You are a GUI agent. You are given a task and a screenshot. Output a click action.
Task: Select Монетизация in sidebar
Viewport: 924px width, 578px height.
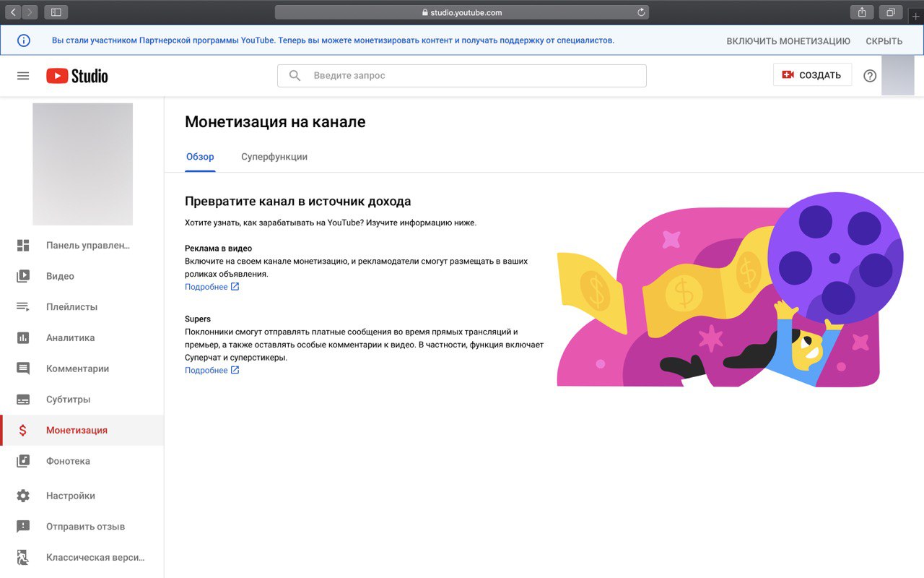click(82, 431)
